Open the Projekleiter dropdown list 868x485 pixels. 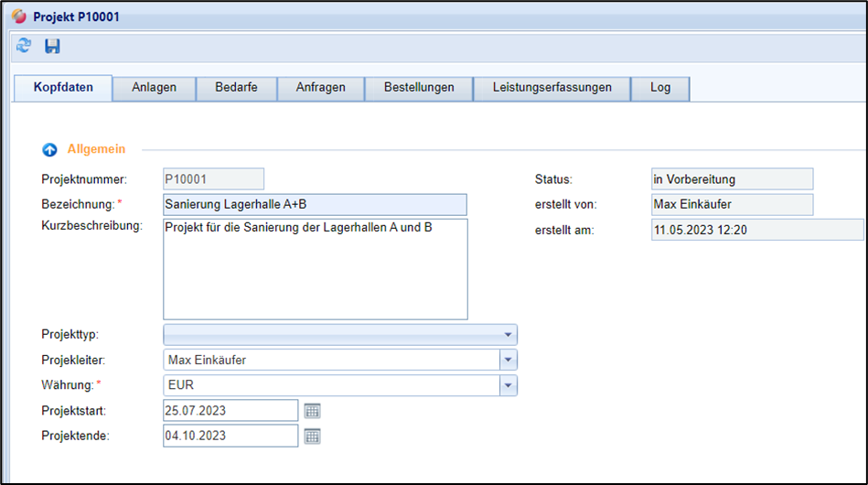pyautogui.click(x=509, y=361)
